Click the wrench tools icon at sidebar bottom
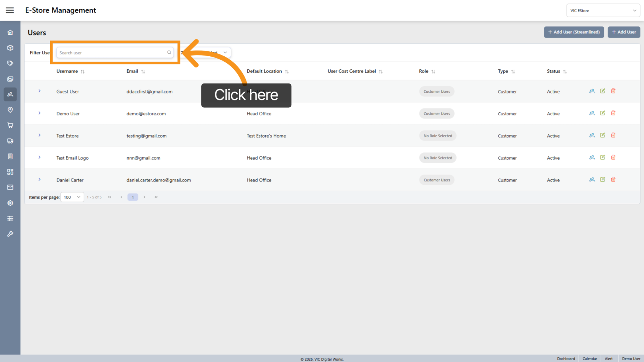 coord(10,234)
